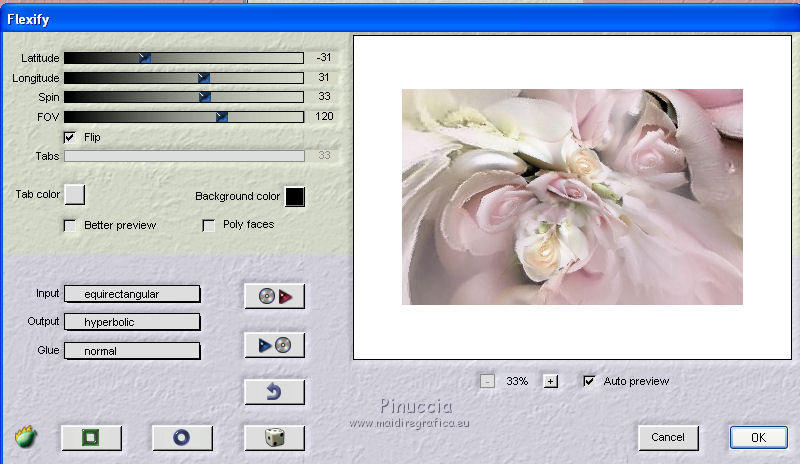The width and height of the screenshot is (800, 464).
Task: Click the blue ring button
Action: click(182, 437)
